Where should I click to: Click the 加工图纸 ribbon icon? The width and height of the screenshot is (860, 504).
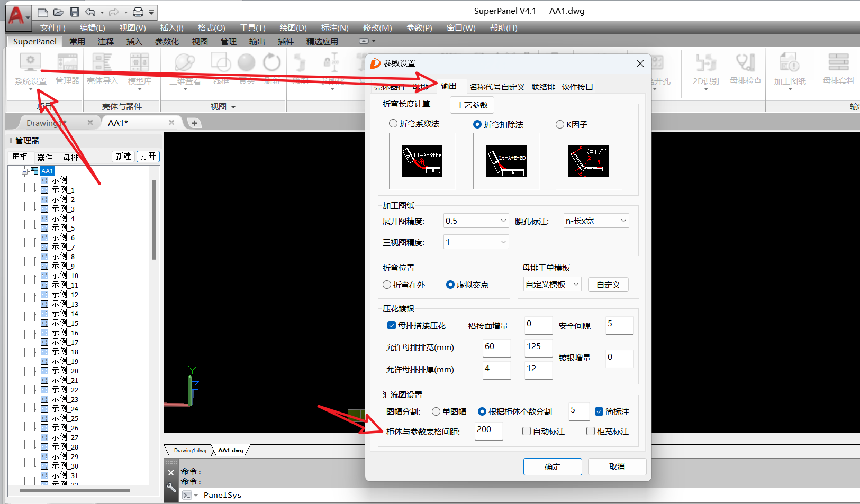tap(790, 62)
